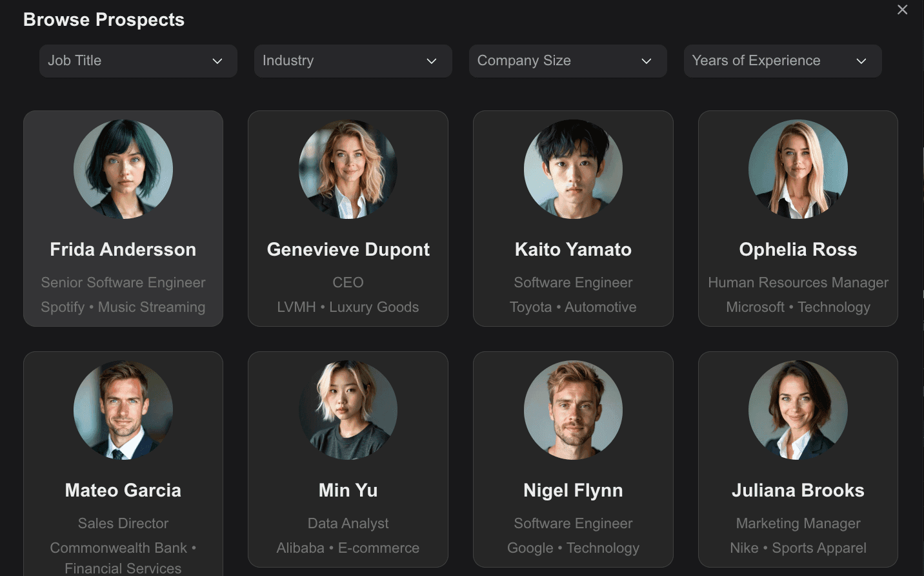This screenshot has width=924, height=576.
Task: Open Genevieve Dupont's profile card
Action: [x=348, y=218]
